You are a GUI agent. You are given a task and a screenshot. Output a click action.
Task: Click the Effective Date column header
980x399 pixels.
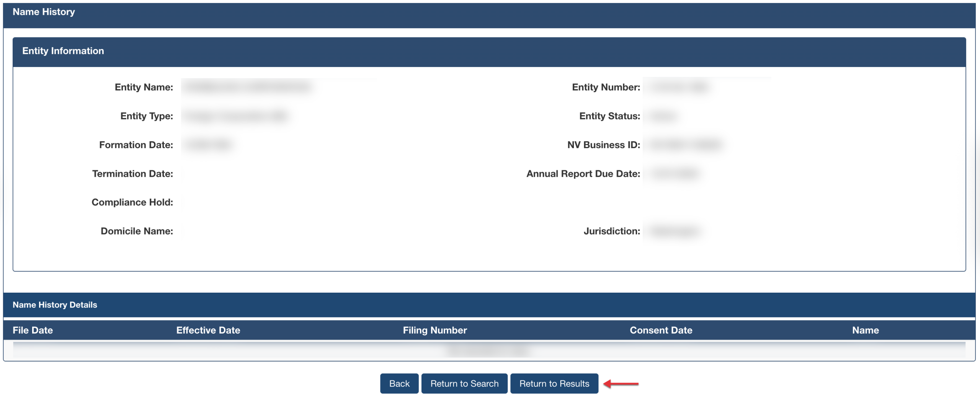[208, 330]
